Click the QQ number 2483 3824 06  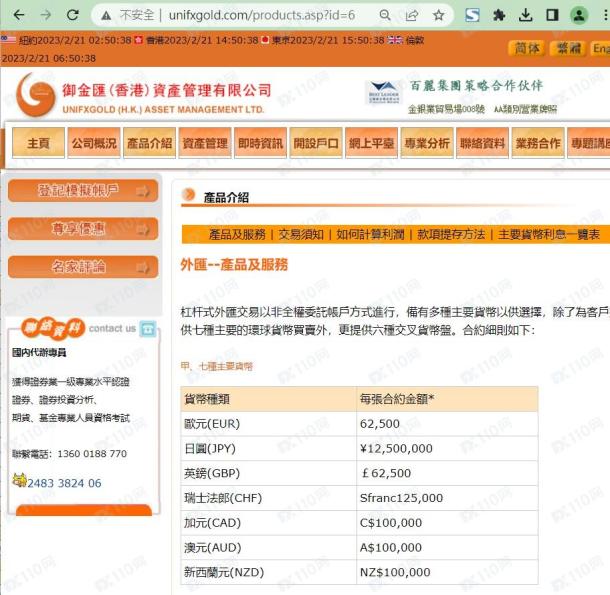(x=64, y=483)
